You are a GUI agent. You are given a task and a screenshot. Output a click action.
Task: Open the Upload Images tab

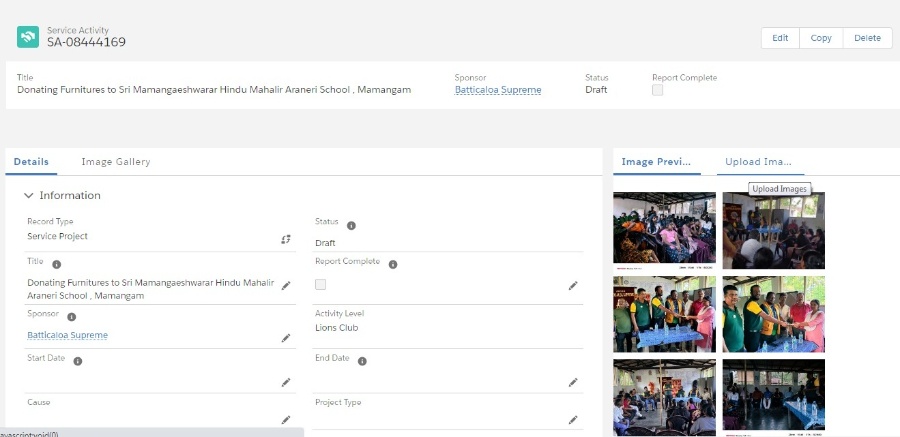click(x=758, y=162)
